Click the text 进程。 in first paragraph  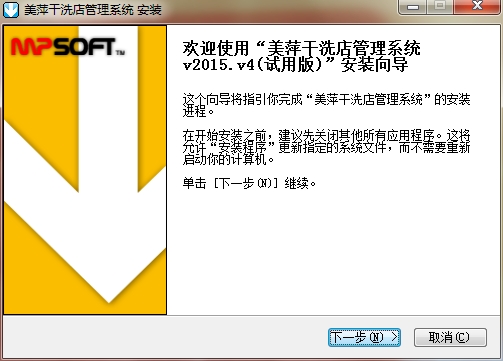[198, 111]
